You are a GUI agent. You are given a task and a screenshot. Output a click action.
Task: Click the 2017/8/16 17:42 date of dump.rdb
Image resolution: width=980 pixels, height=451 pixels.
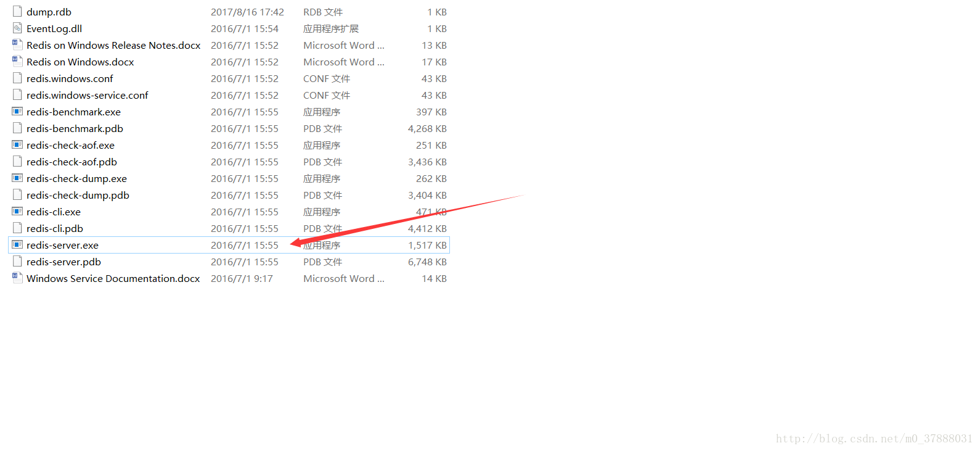pyautogui.click(x=247, y=12)
